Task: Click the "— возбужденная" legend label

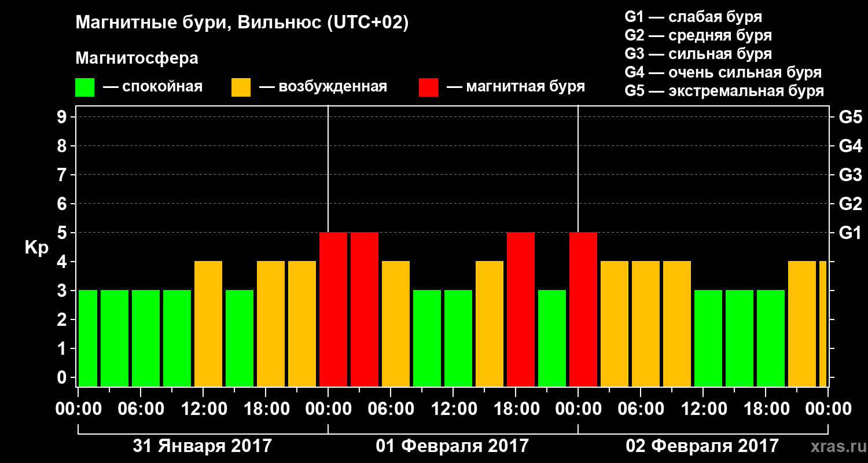Action: tap(323, 87)
